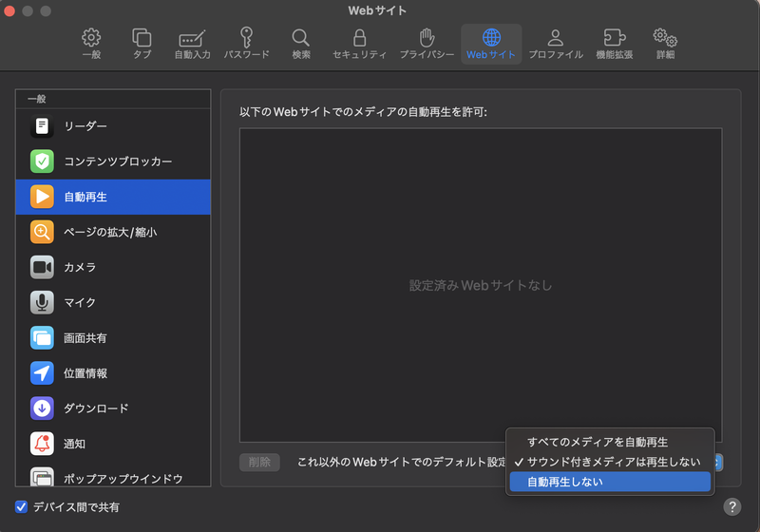This screenshot has height=532, width=760.
Task: Open the プライバシー (Privacy) hand icon
Action: pos(427,44)
